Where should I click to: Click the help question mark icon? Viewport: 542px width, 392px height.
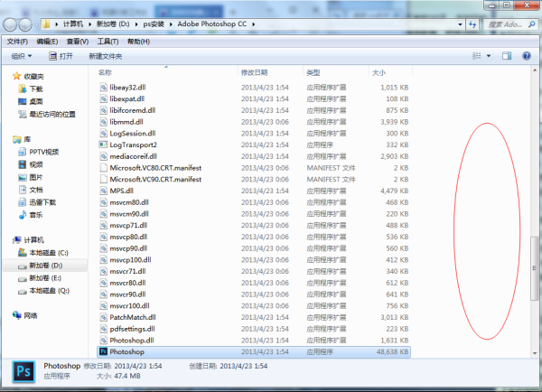(527, 56)
